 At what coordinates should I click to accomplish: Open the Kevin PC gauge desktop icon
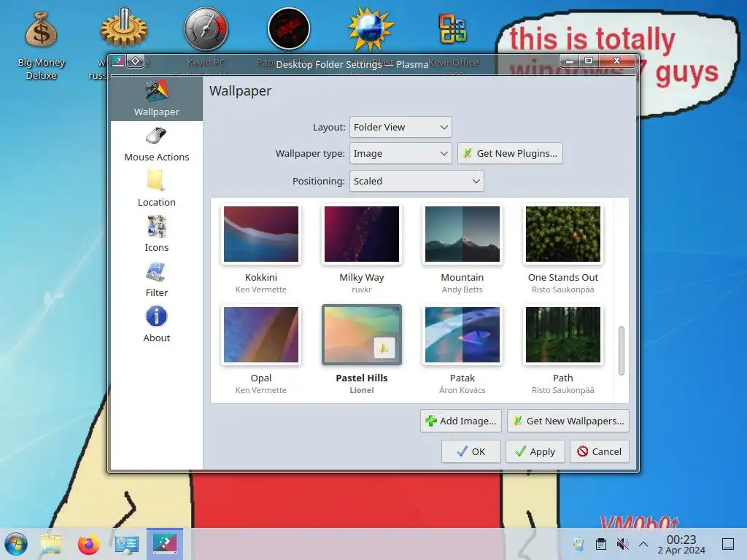[206, 29]
